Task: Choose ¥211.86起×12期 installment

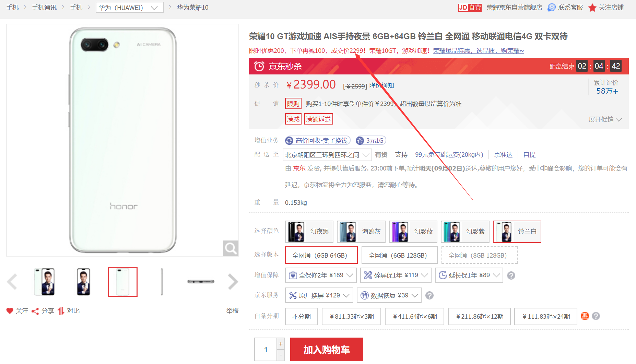Action: 479,316
